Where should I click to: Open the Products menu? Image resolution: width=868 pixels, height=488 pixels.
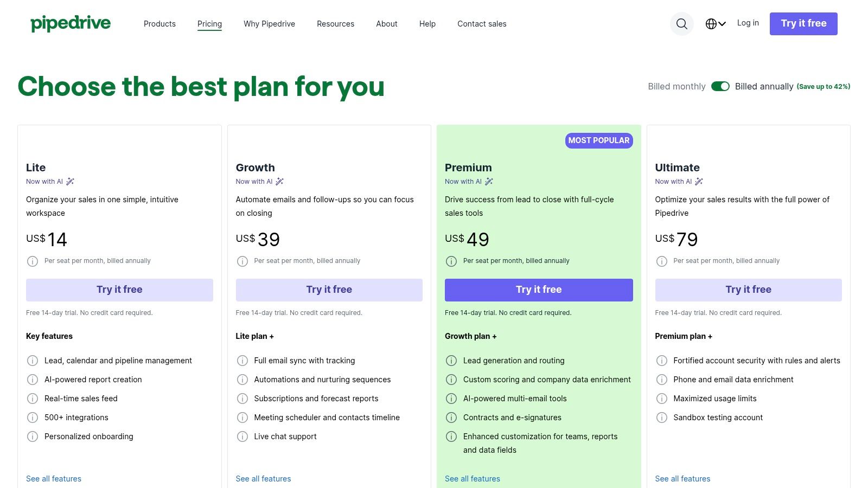[159, 24]
